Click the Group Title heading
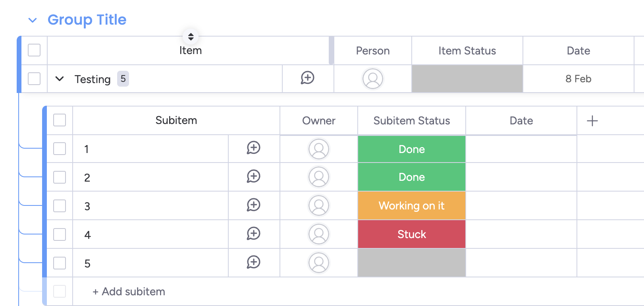 point(87,20)
